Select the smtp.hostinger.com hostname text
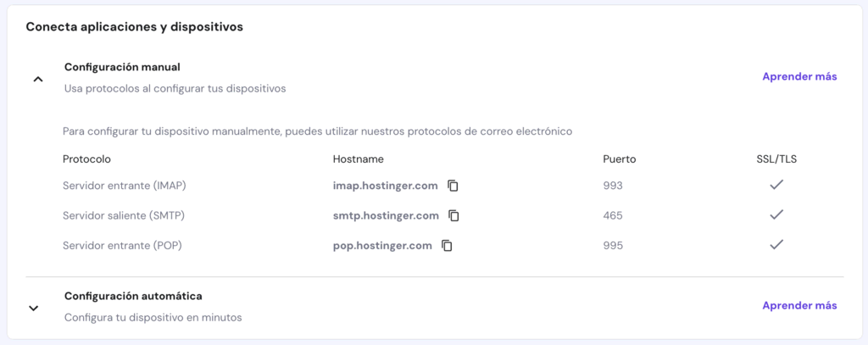The image size is (868, 345). (x=386, y=215)
